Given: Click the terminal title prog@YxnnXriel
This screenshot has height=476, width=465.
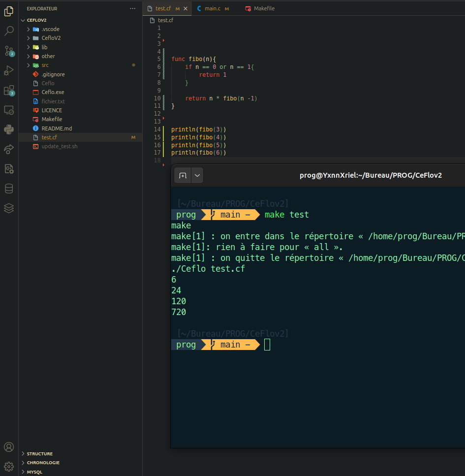Looking at the screenshot, I should pos(371,175).
